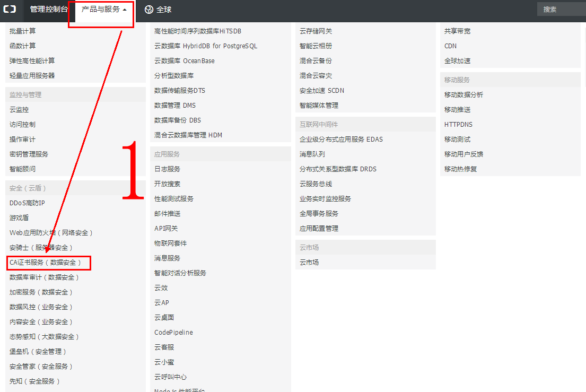Select DDoS高防IP service
The height and width of the screenshot is (392, 586).
point(27,203)
